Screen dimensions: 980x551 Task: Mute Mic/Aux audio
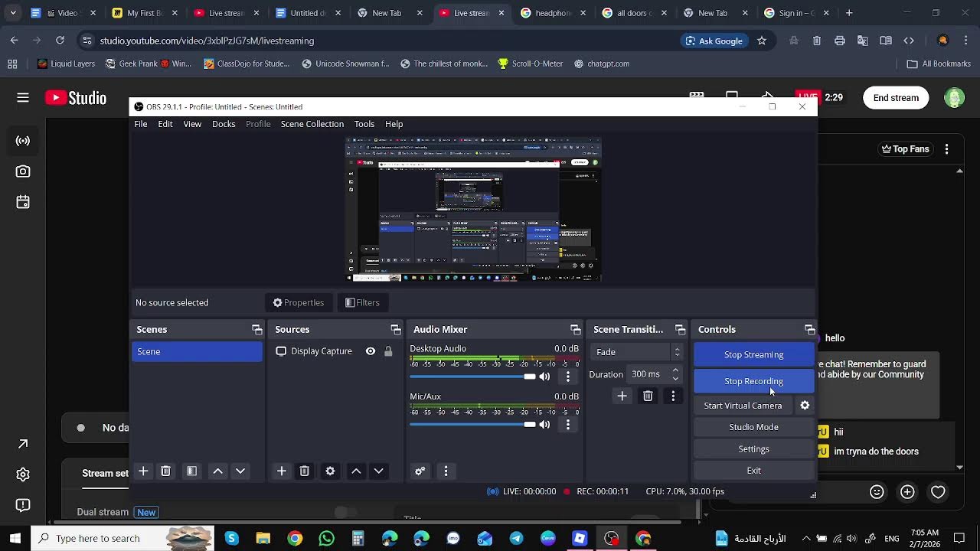(544, 425)
